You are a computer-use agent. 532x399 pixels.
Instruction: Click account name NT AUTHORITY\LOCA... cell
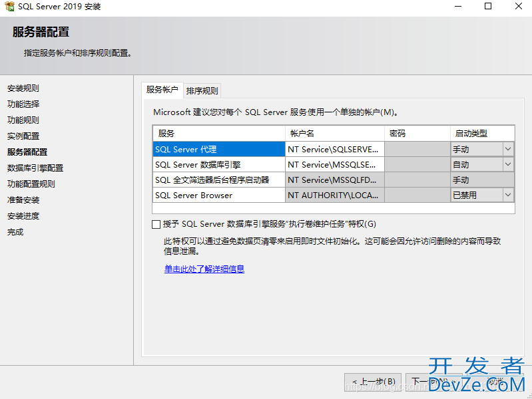334,195
